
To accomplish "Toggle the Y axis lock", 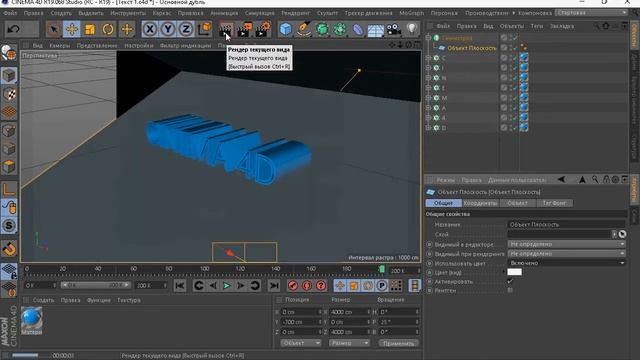I will point(168,29).
